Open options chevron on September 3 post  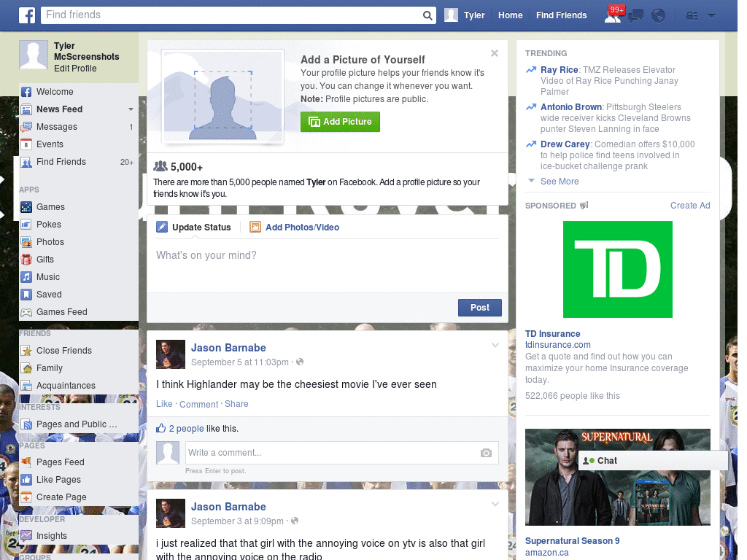495,504
